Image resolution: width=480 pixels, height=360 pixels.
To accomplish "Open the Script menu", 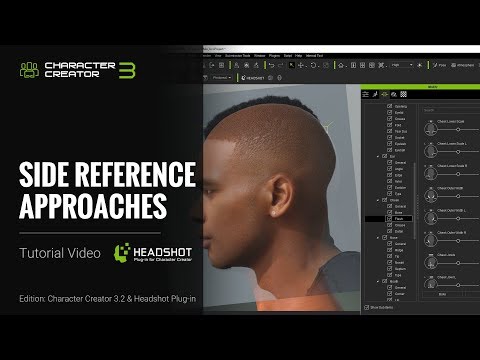I will [x=288, y=56].
